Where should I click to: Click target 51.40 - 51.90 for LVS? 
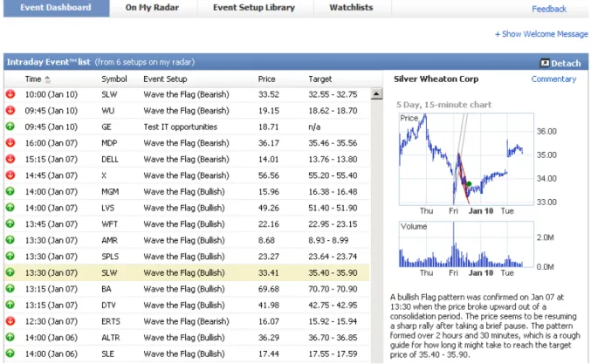[333, 208]
